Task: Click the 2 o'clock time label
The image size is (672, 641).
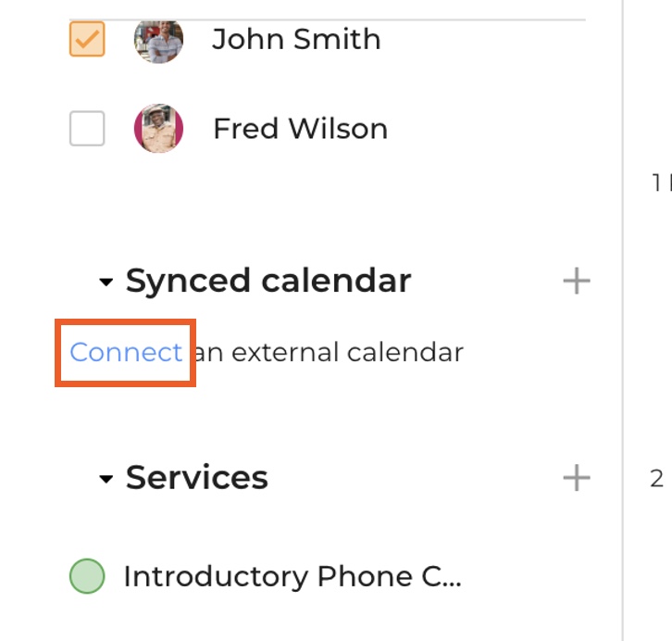Action: click(x=657, y=478)
